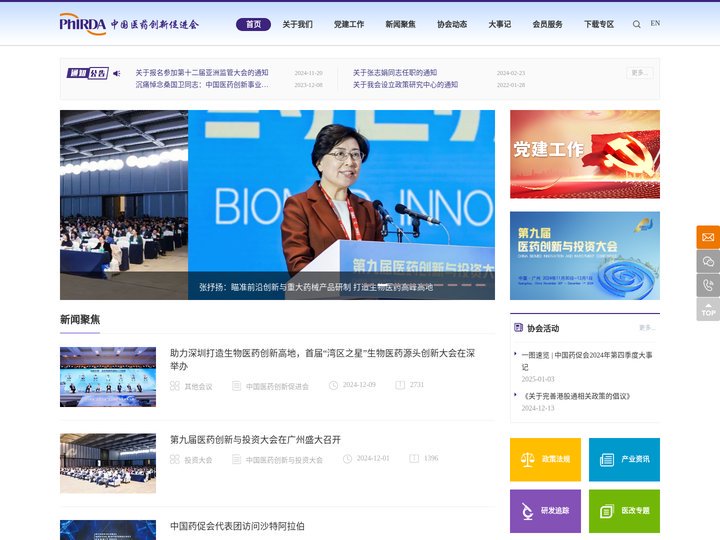Image resolution: width=720 pixels, height=540 pixels.
Task: Open article 中国药促会代表团访问沙特阿拉伯
Action: point(237,526)
